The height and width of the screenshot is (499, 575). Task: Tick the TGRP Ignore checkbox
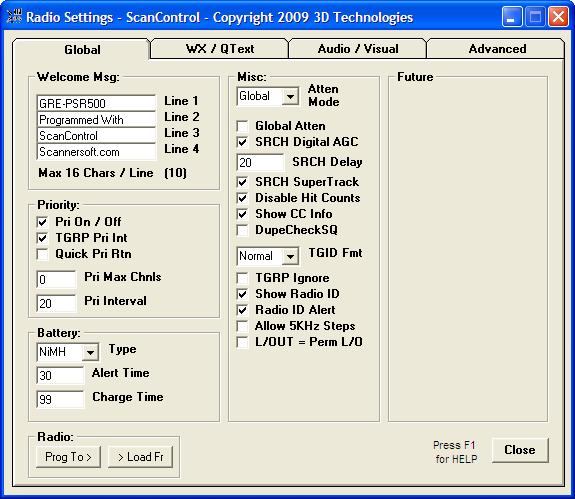click(242, 278)
